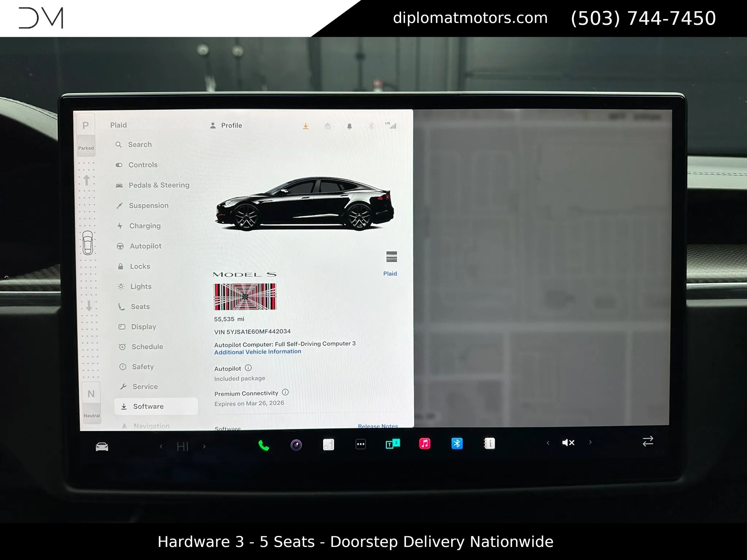The width and height of the screenshot is (747, 560).
Task: View the software Release Notes
Action: 378,426
